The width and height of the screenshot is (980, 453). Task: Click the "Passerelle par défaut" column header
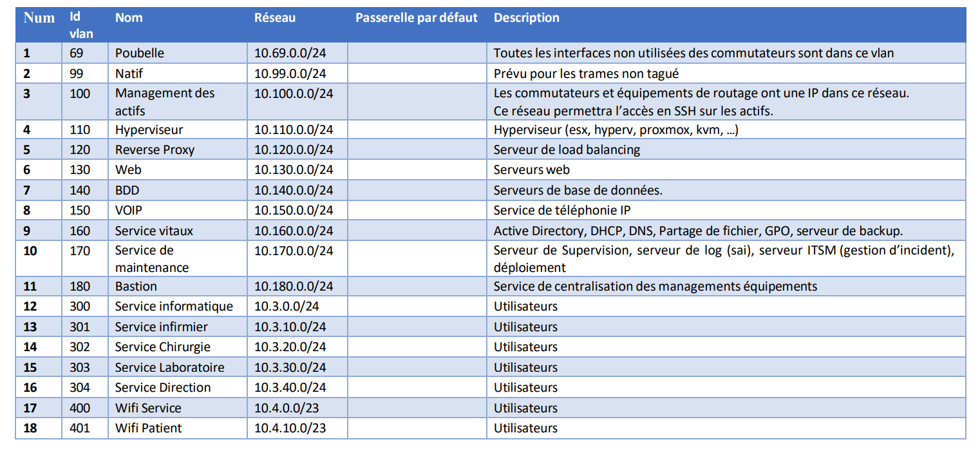pos(417,18)
